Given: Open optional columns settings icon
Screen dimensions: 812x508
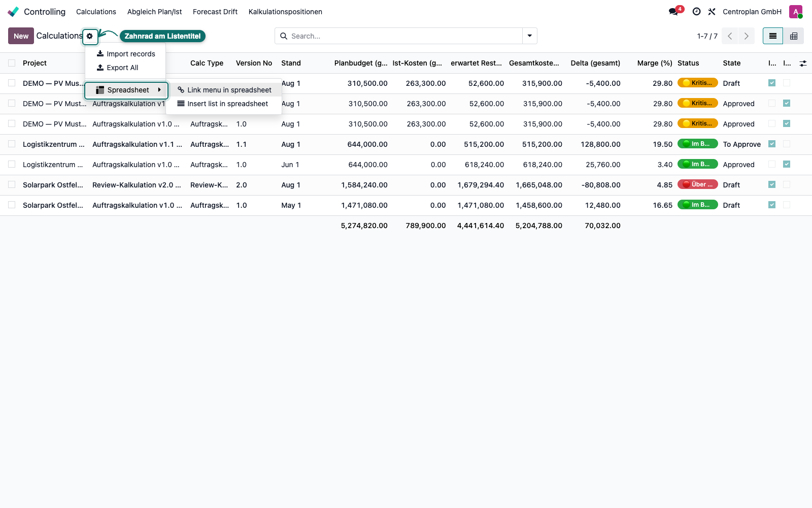Looking at the screenshot, I should coord(803,63).
